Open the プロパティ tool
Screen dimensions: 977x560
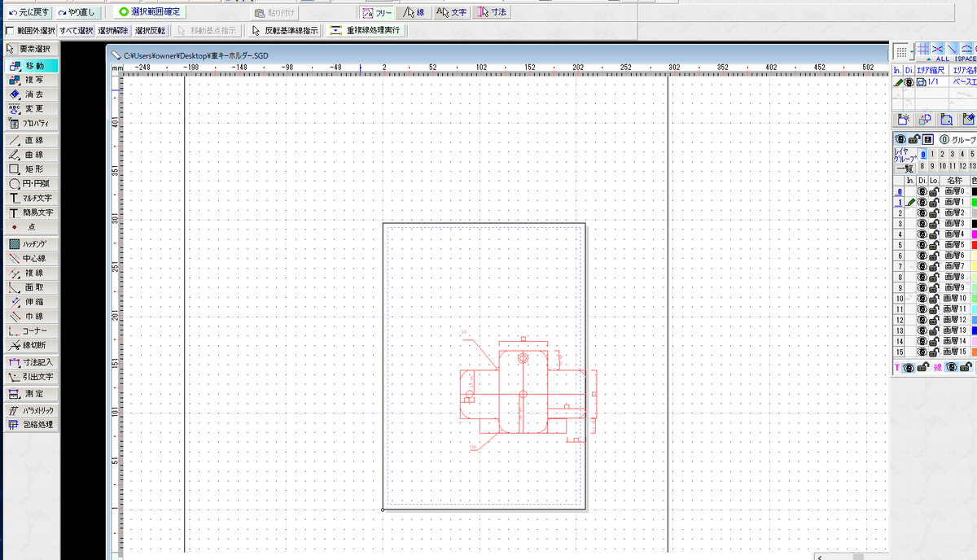pos(31,123)
